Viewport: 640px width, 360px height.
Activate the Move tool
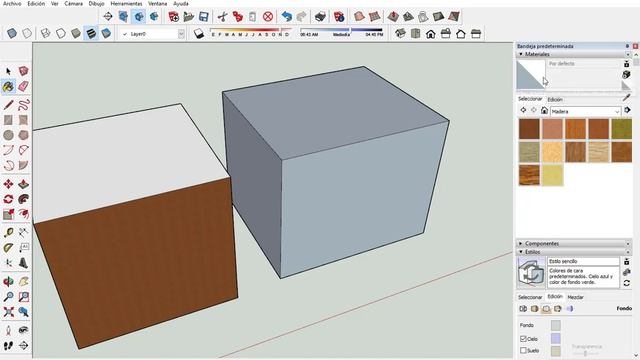pyautogui.click(x=8, y=184)
